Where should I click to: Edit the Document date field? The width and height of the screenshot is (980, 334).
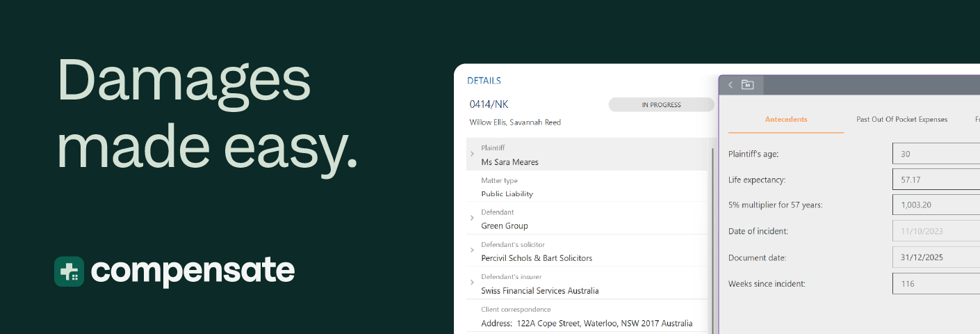936,257
